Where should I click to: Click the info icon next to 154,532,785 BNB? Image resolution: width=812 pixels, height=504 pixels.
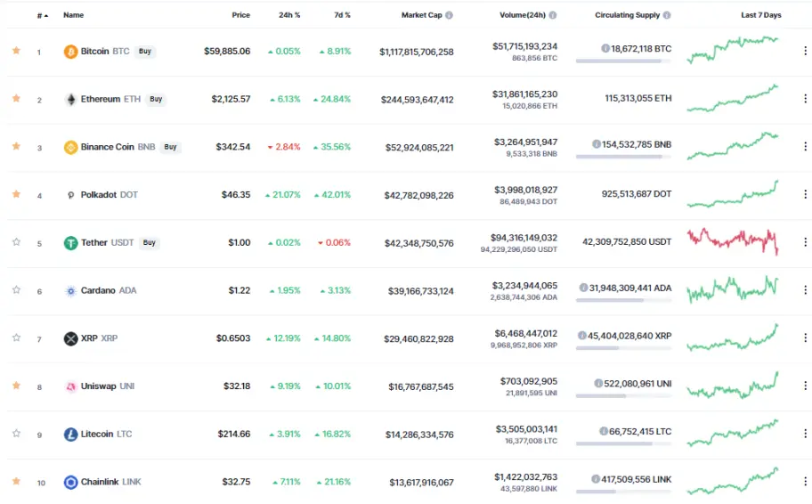click(596, 144)
